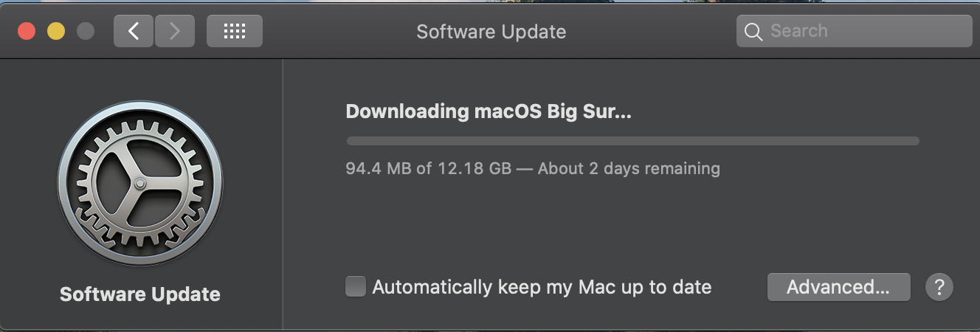Go back with the left chevron button
The height and width of the screenshot is (332, 980).
[x=134, y=31]
